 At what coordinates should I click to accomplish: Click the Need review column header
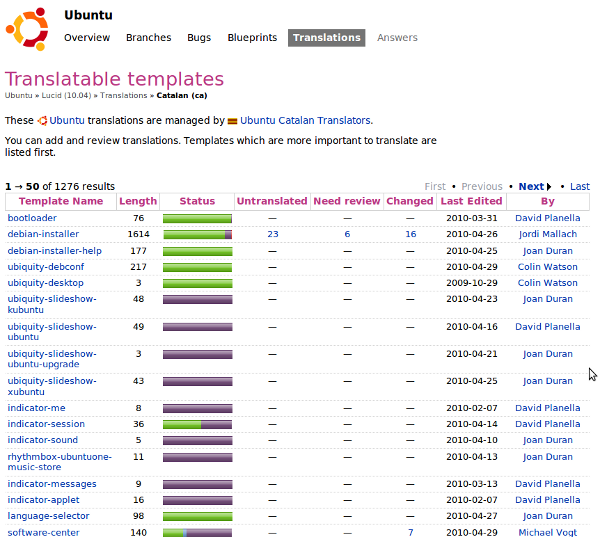pos(347,201)
